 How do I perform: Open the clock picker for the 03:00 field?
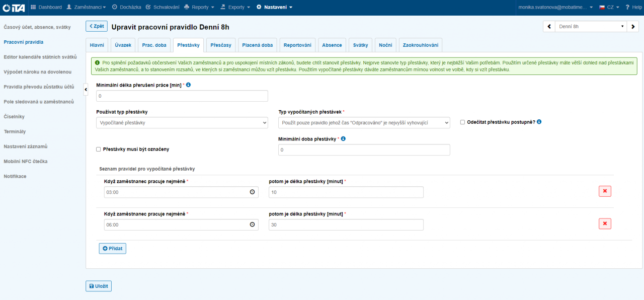click(252, 192)
